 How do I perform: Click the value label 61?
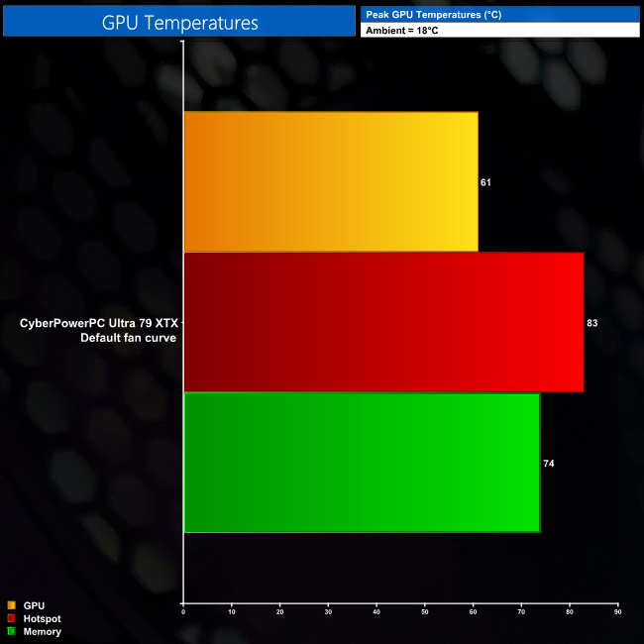pyautogui.click(x=485, y=182)
